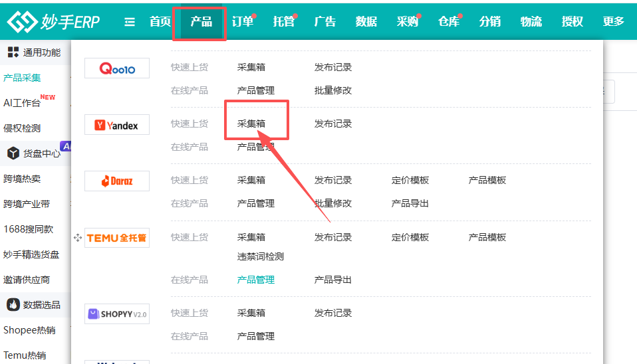Open Qoo10 产品管理
This screenshot has height=364, width=637.
pyautogui.click(x=256, y=90)
